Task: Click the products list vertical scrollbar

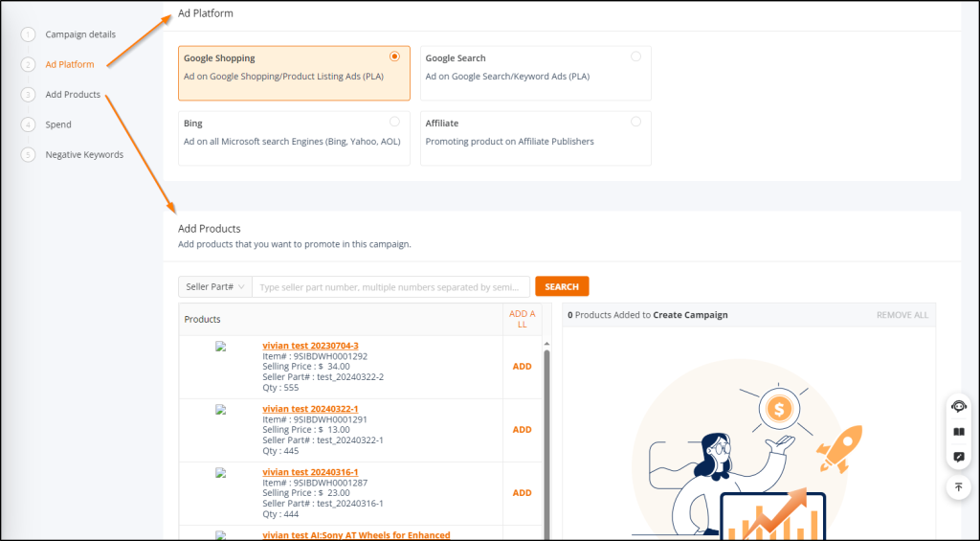Action: click(546, 444)
